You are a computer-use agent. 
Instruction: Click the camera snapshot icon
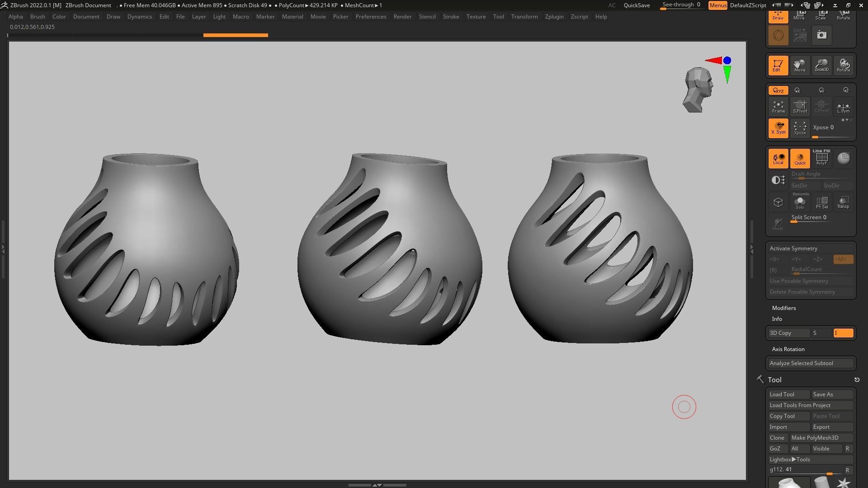(821, 35)
